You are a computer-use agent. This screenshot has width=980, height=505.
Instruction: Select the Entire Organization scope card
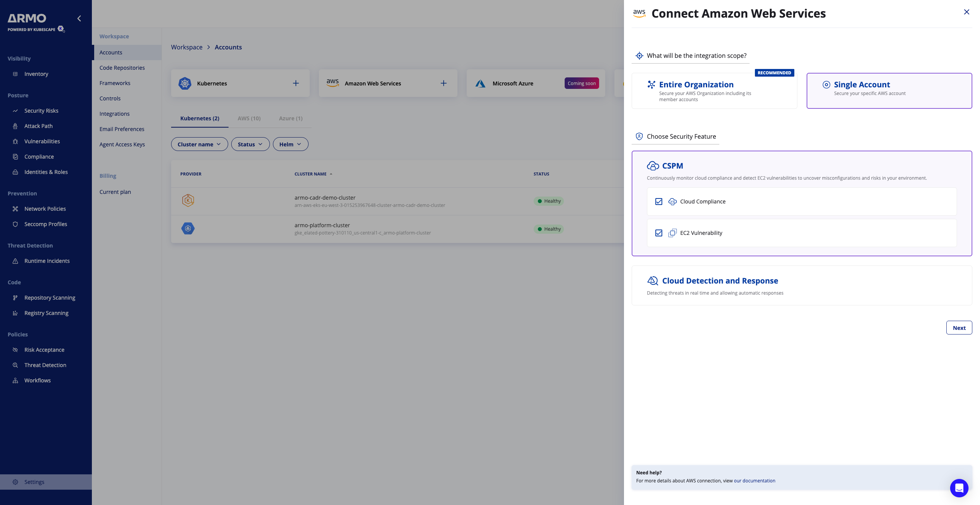714,91
